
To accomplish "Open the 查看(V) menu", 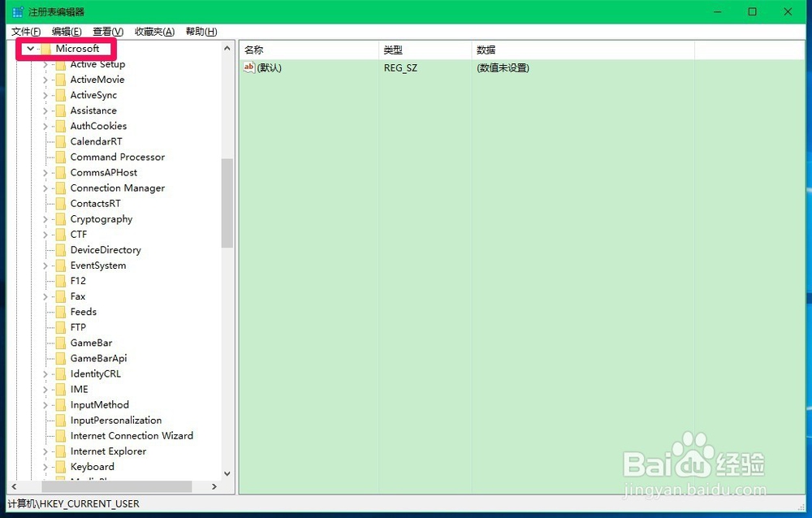I will pos(108,32).
